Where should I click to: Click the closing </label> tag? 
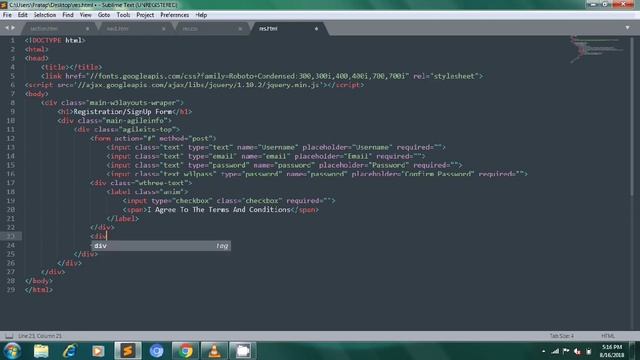point(122,218)
